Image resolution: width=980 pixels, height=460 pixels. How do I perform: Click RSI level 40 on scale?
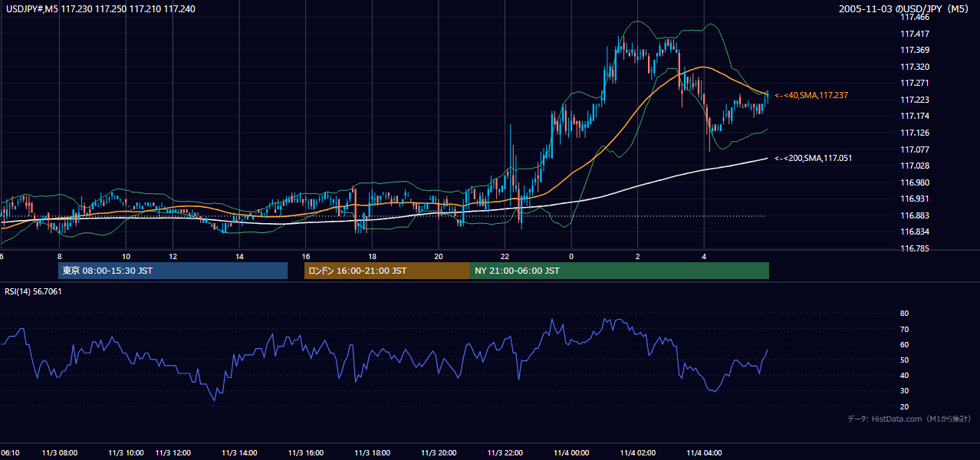tap(904, 375)
